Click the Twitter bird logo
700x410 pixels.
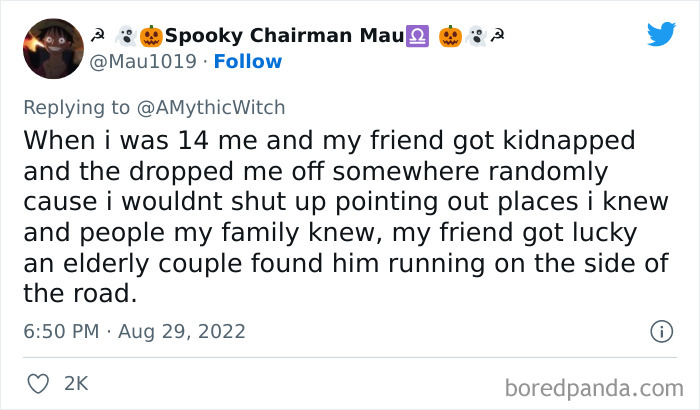pyautogui.click(x=661, y=33)
